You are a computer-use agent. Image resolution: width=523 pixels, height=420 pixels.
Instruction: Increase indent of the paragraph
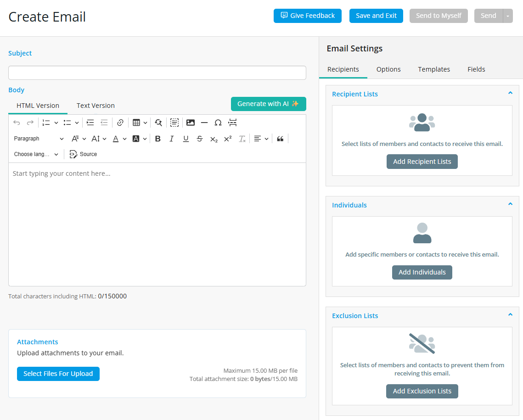point(90,123)
